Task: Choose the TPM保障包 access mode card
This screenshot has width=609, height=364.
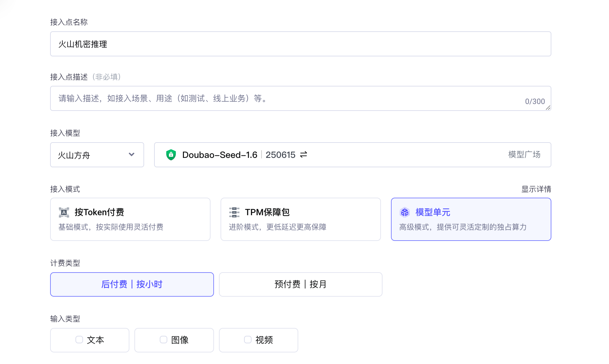Action: pos(300,219)
